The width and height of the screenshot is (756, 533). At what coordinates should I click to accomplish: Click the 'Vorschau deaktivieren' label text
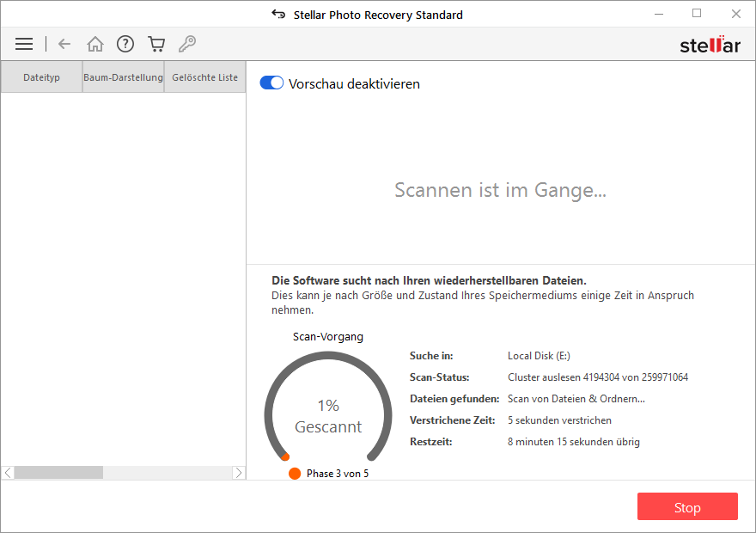(x=354, y=84)
